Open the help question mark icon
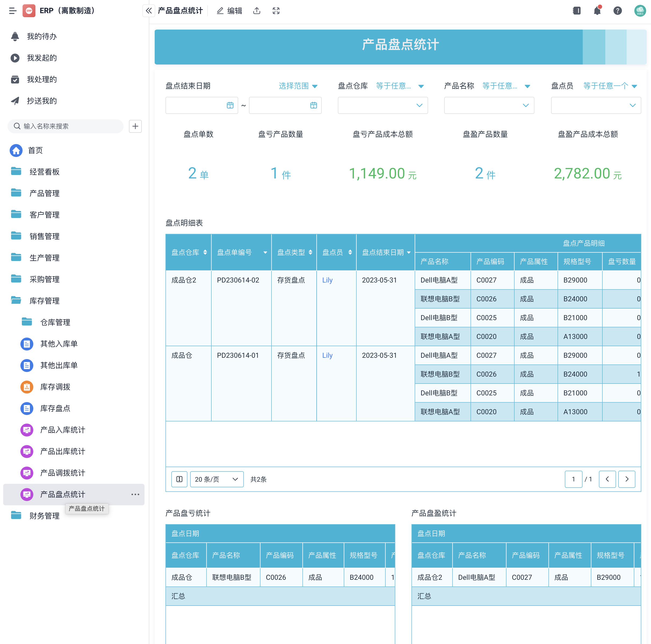 click(x=618, y=10)
